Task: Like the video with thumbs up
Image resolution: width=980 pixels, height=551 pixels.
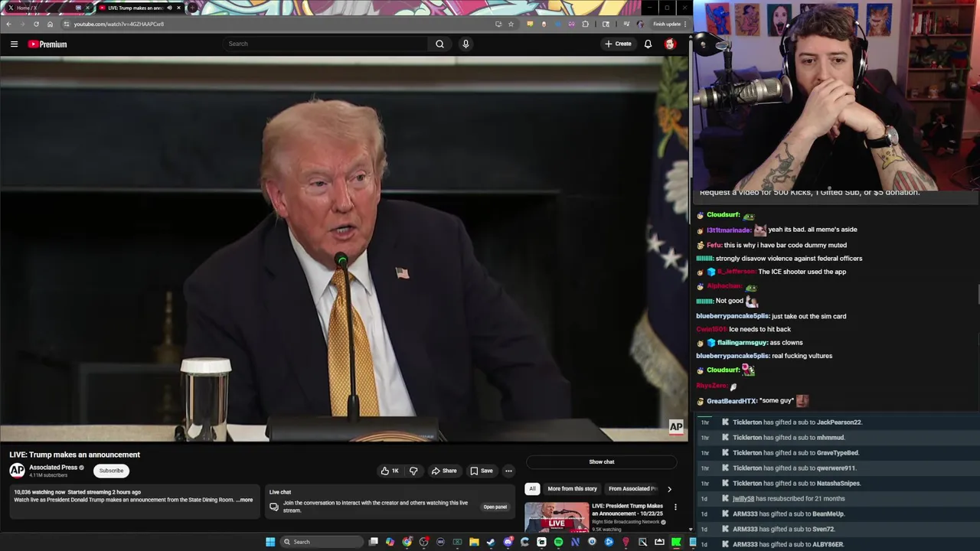Action: (390, 471)
